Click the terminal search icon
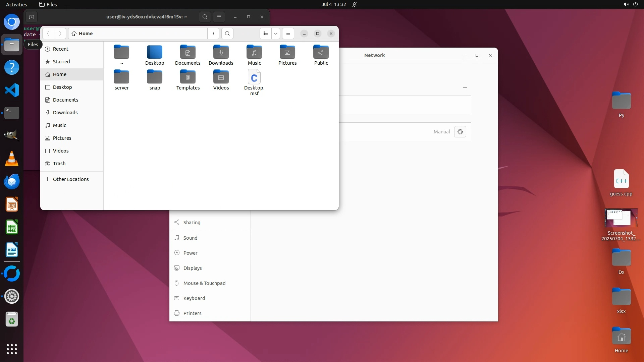The height and width of the screenshot is (362, 644). (205, 17)
